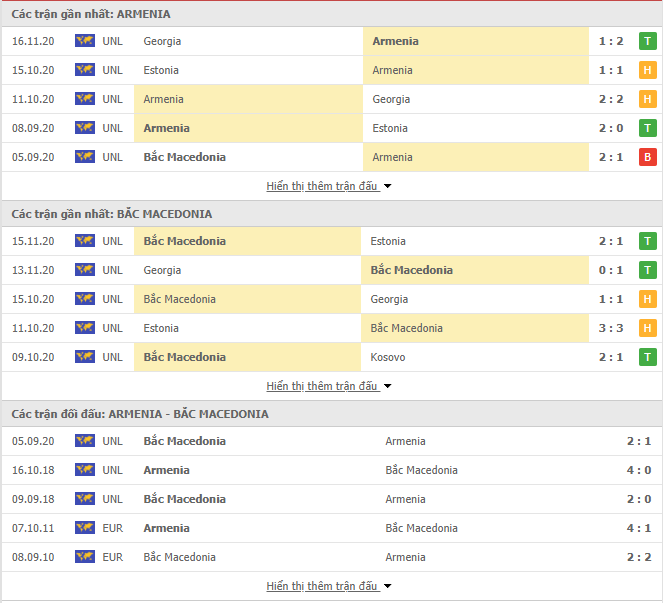Click the UNL competition label on the 13.11.20 match

click(x=112, y=270)
